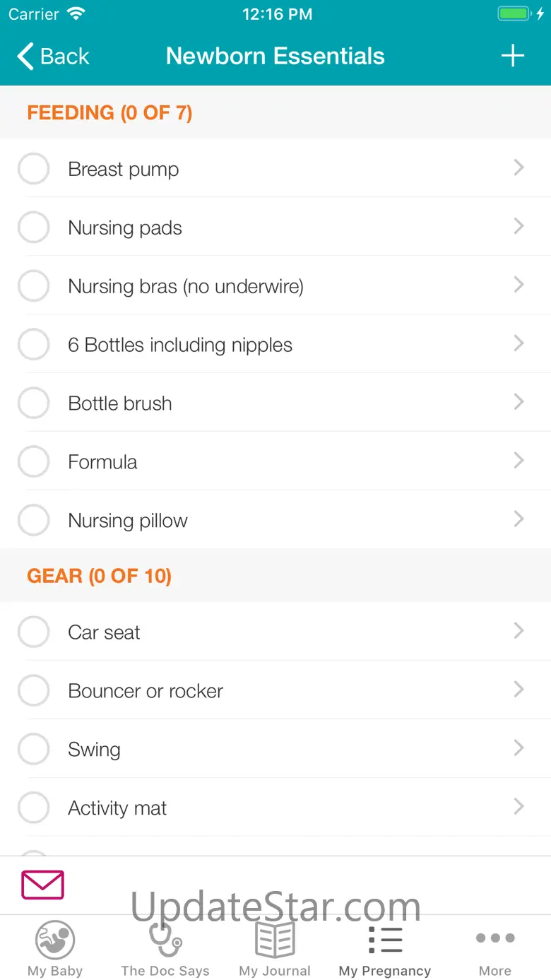Select My Pregnancy list icon
Image resolution: width=551 pixels, height=980 pixels.
[x=385, y=940]
